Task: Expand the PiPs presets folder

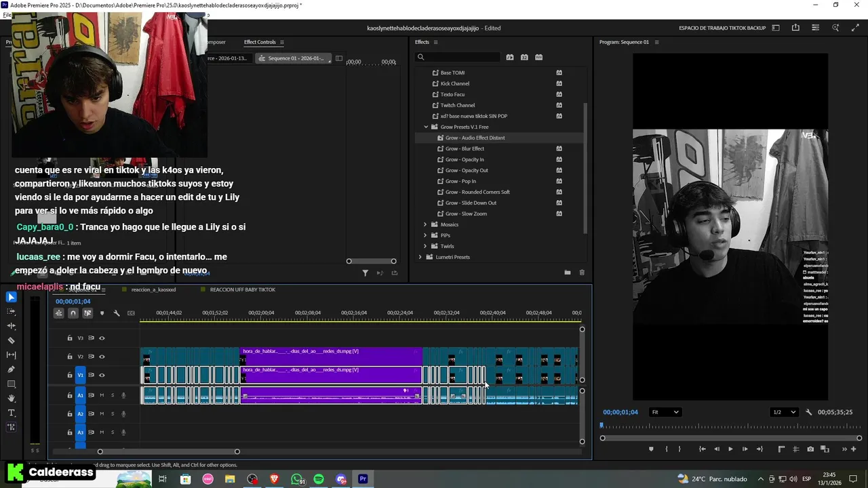Action: [x=425, y=235]
